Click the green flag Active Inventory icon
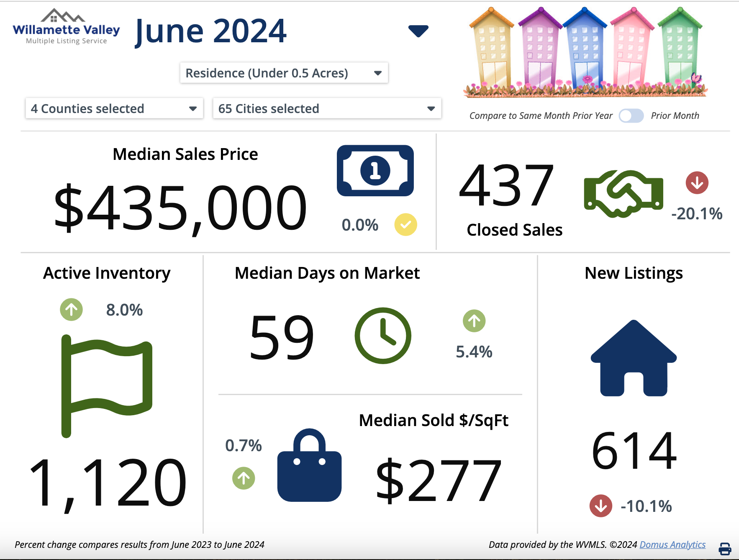The height and width of the screenshot is (560, 739). click(x=107, y=385)
